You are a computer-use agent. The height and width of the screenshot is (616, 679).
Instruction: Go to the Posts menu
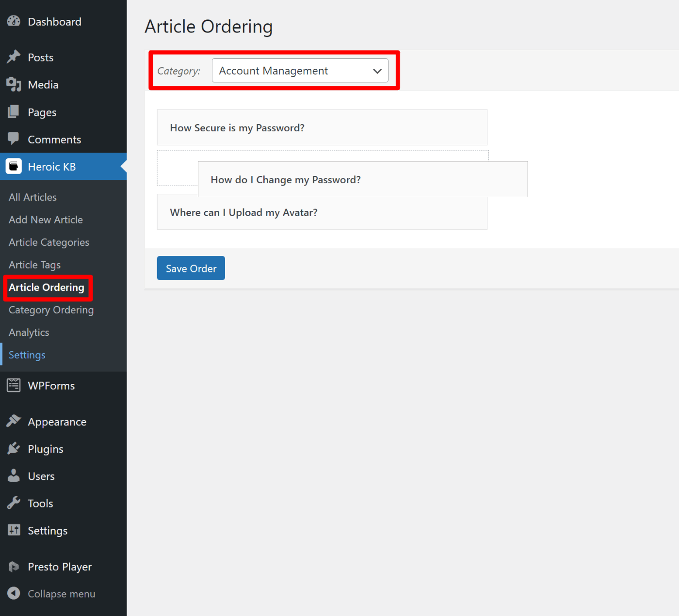point(41,58)
